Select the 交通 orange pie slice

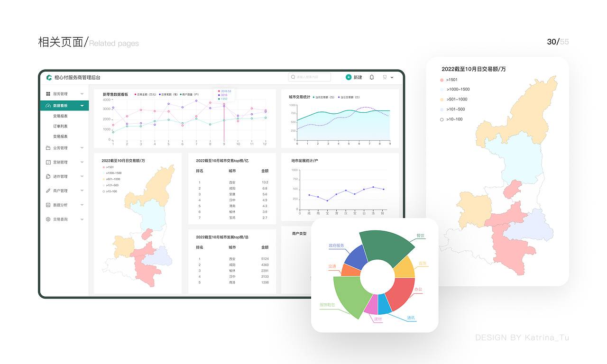351,270
